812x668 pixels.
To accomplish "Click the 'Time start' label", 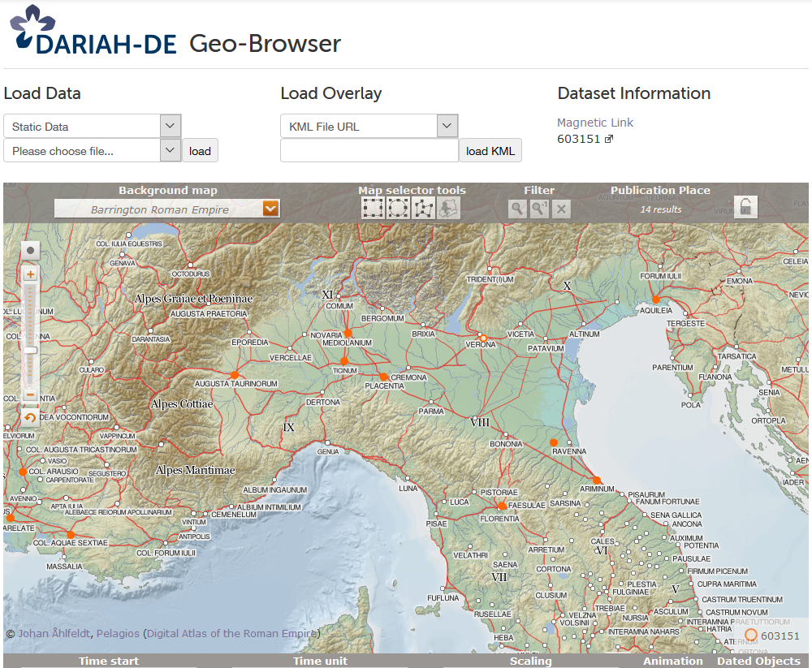I will click(109, 661).
